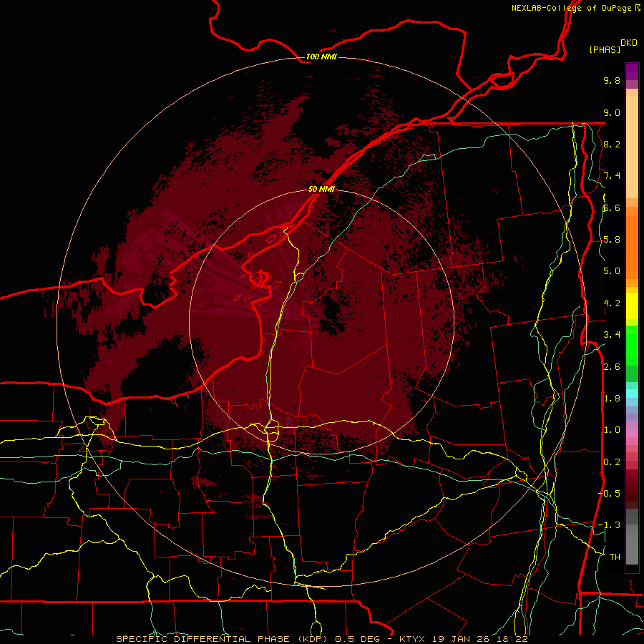The width and height of the screenshot is (644, 644).
Task: Click the 0.5 DEG elevation angle text
Action: [358, 639]
